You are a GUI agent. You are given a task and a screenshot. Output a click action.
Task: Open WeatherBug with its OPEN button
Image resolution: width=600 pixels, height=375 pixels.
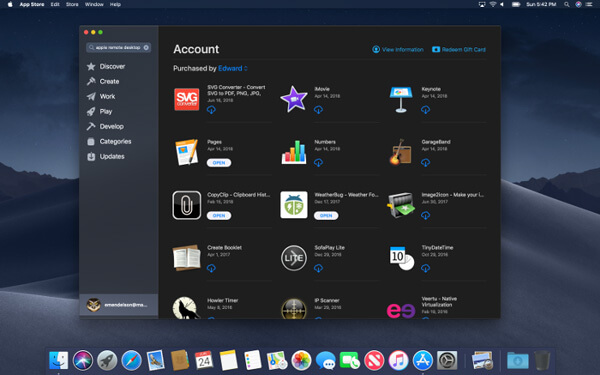click(x=326, y=215)
